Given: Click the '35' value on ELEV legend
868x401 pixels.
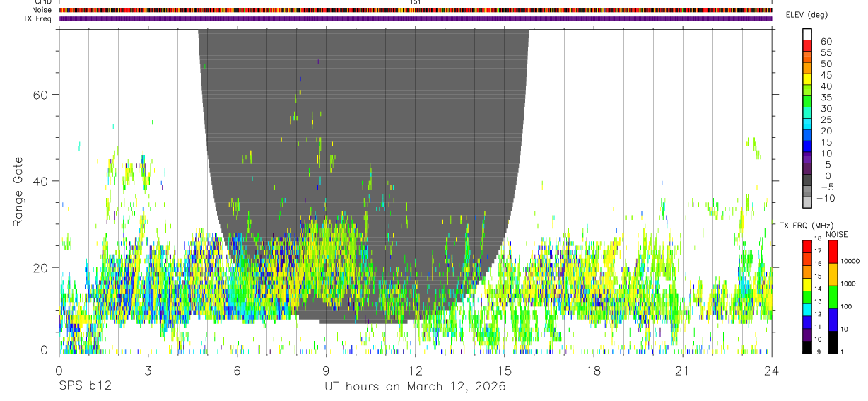Looking at the screenshot, I should click(826, 98).
